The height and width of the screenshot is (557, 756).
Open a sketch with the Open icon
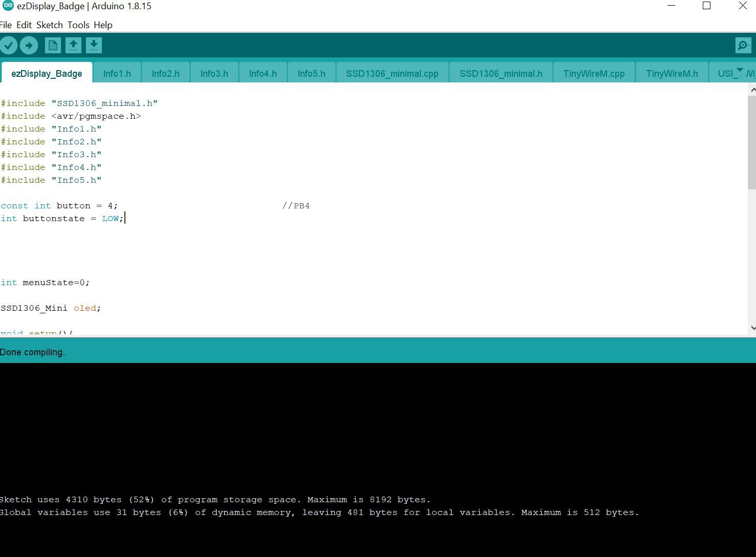(73, 46)
